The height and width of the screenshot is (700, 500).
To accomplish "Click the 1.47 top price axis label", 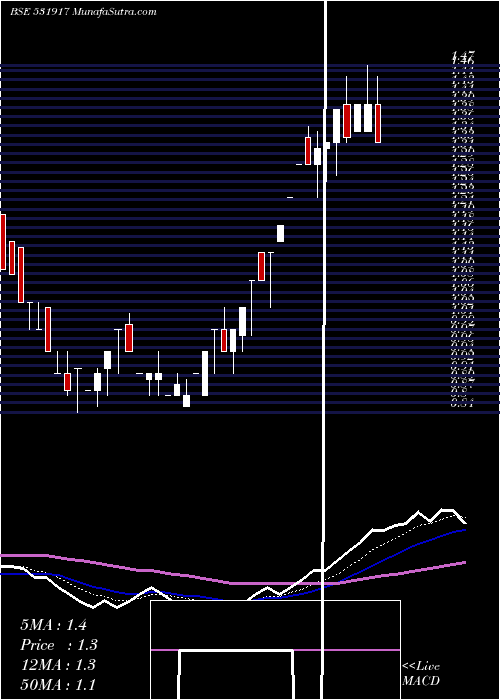I will 464,56.
